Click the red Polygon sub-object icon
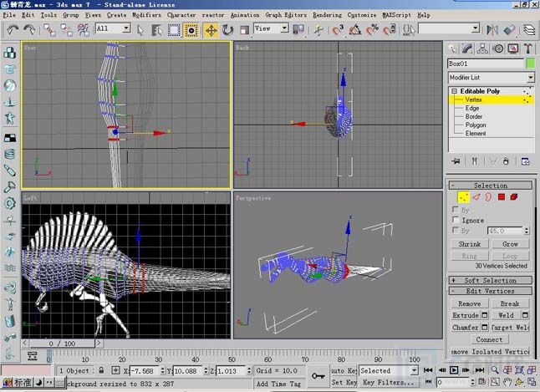 point(502,197)
